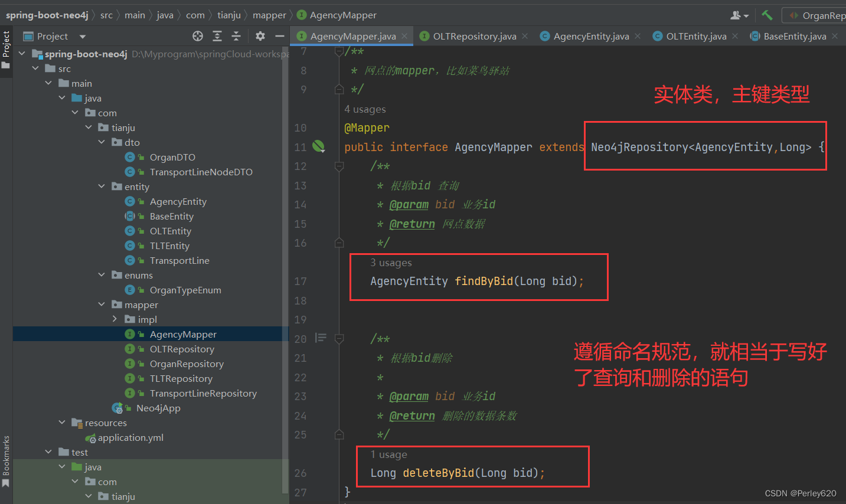
Task: Select AgencyEntity class in tree
Action: [x=178, y=201]
